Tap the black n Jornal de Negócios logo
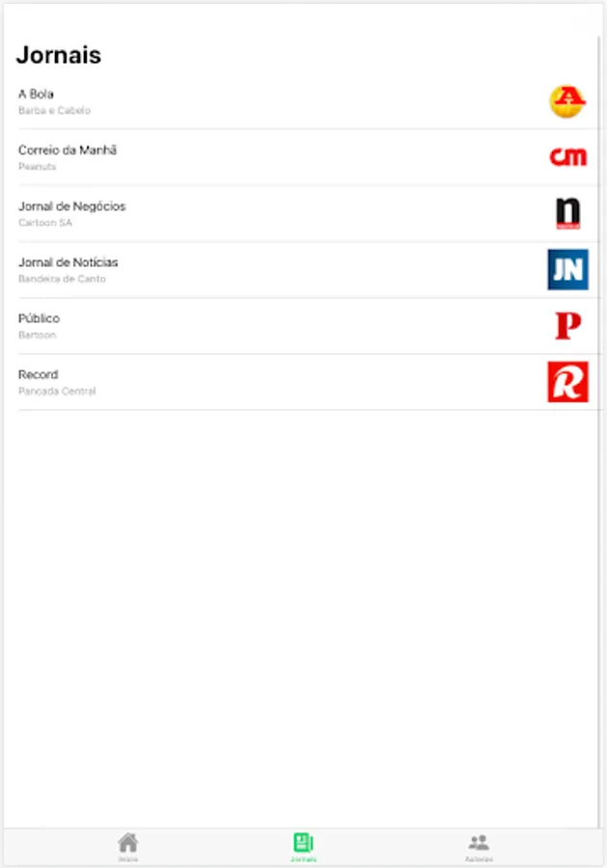This screenshot has height=868, width=607. 567,213
